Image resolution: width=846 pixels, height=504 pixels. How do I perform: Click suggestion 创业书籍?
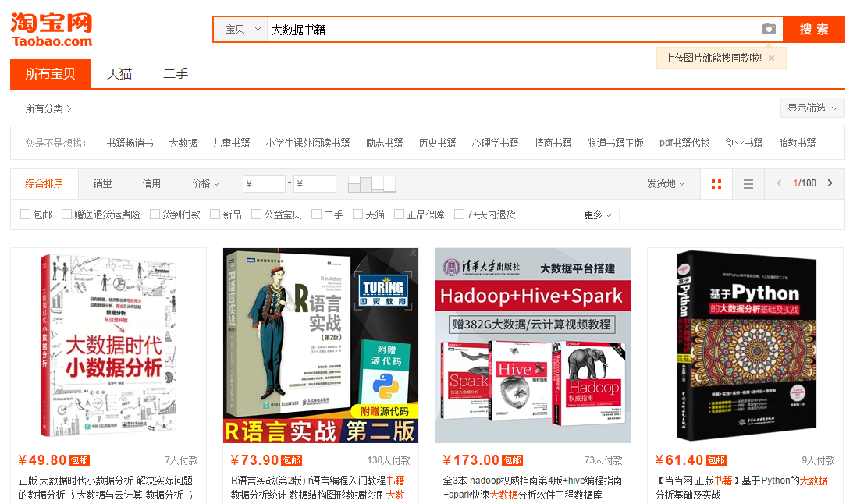(x=744, y=143)
